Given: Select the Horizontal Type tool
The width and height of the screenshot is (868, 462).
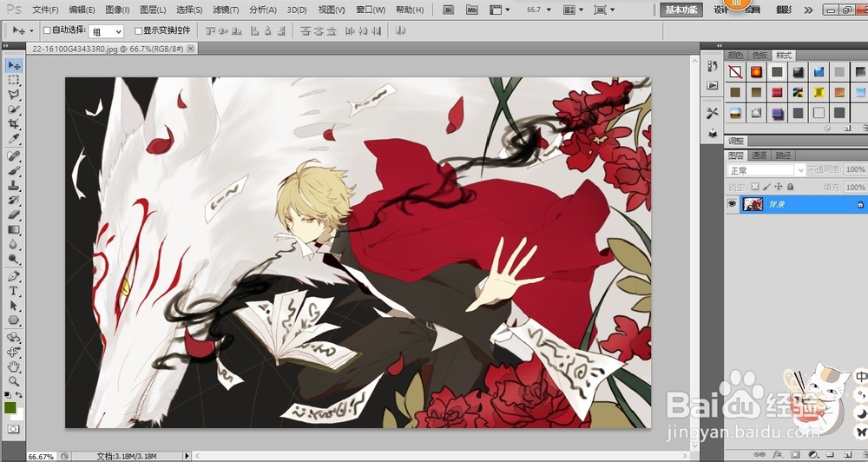Looking at the screenshot, I should pos(14,290).
